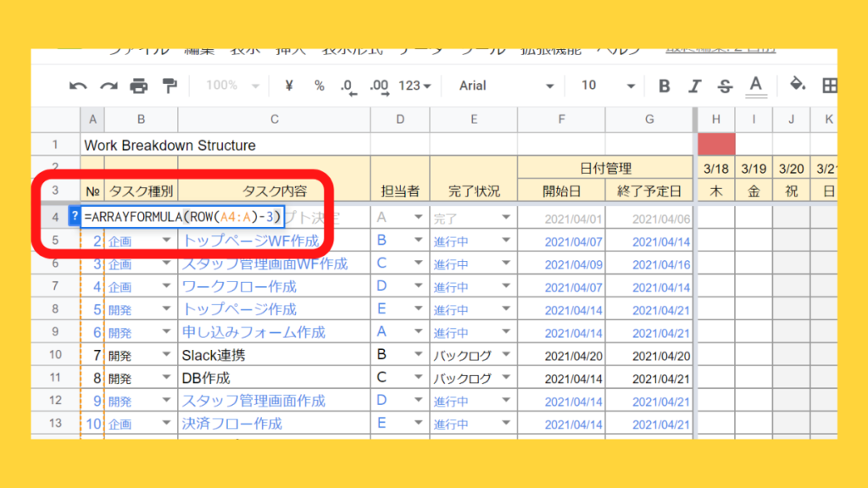Print the spreadsheet using the printer icon
868x488 pixels.
coord(139,86)
